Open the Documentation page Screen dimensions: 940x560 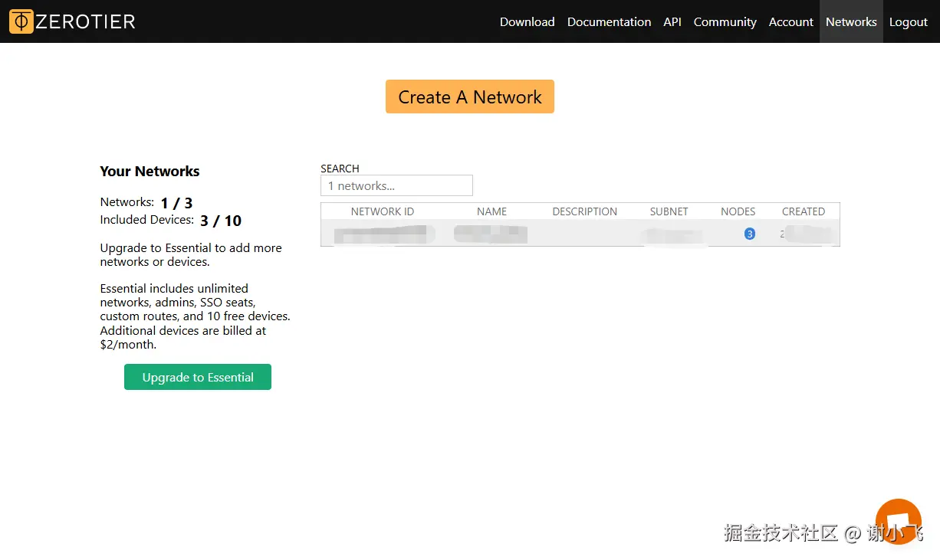(x=609, y=21)
